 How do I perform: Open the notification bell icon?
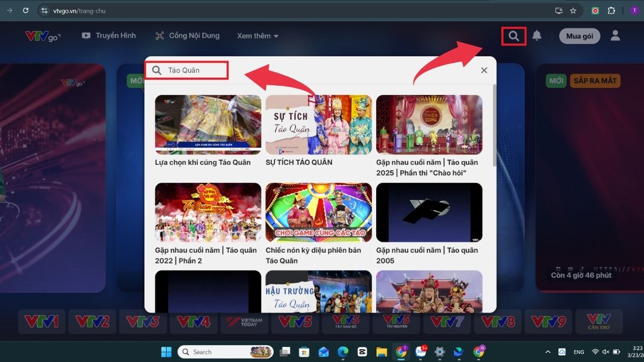point(537,36)
